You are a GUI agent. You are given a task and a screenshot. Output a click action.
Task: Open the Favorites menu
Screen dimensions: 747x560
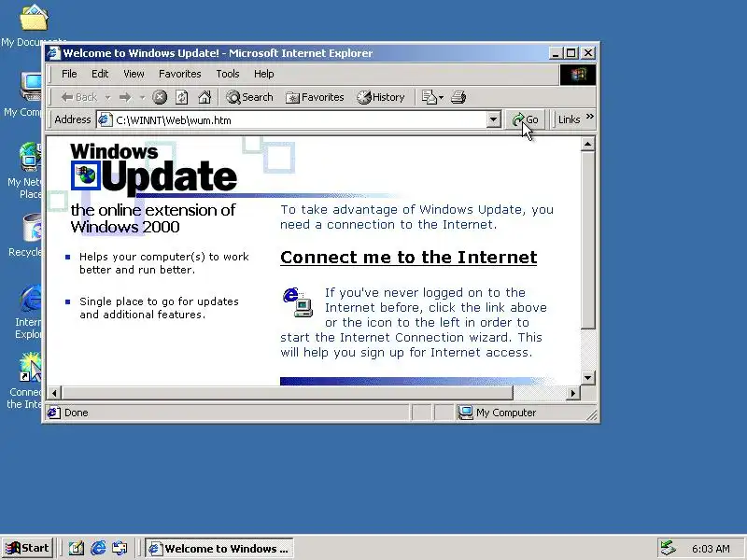pyautogui.click(x=179, y=74)
